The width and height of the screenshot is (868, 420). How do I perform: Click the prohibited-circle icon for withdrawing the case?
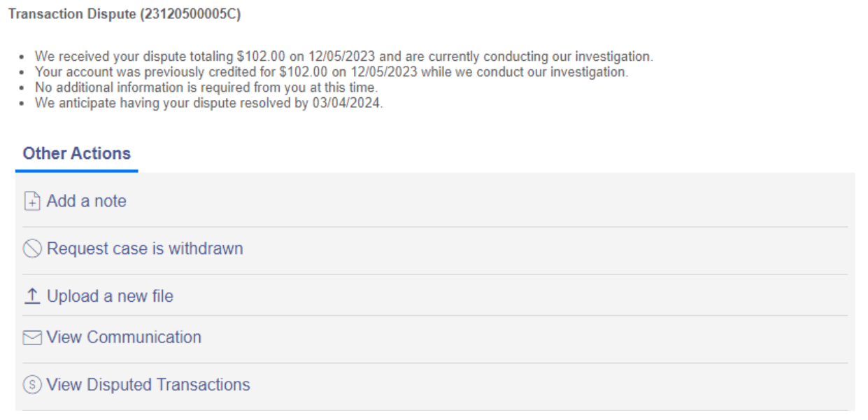coord(32,249)
